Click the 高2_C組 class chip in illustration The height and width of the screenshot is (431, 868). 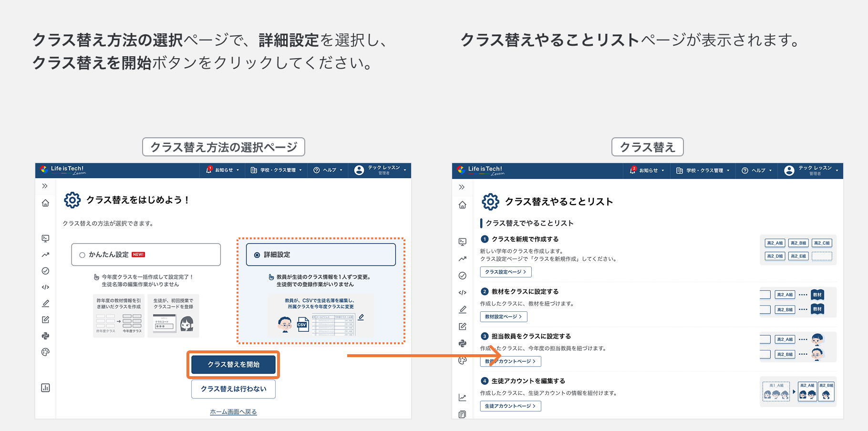822,243
